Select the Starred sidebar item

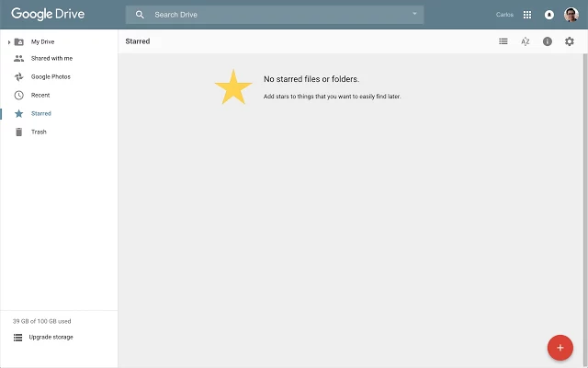tap(40, 113)
